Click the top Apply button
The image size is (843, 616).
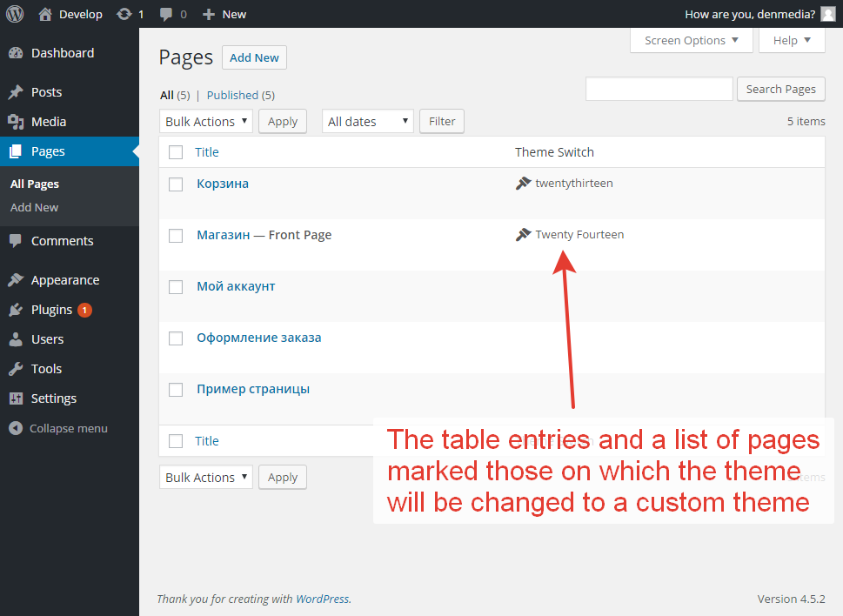283,122
